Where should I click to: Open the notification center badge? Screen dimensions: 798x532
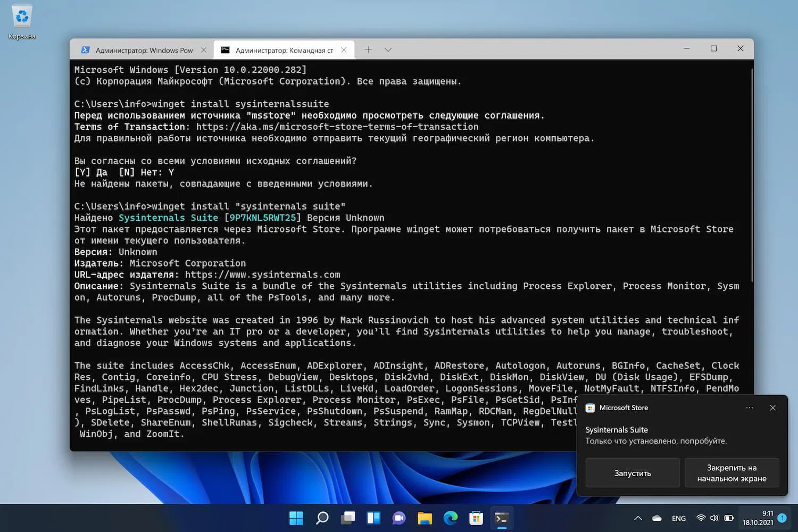click(x=782, y=518)
